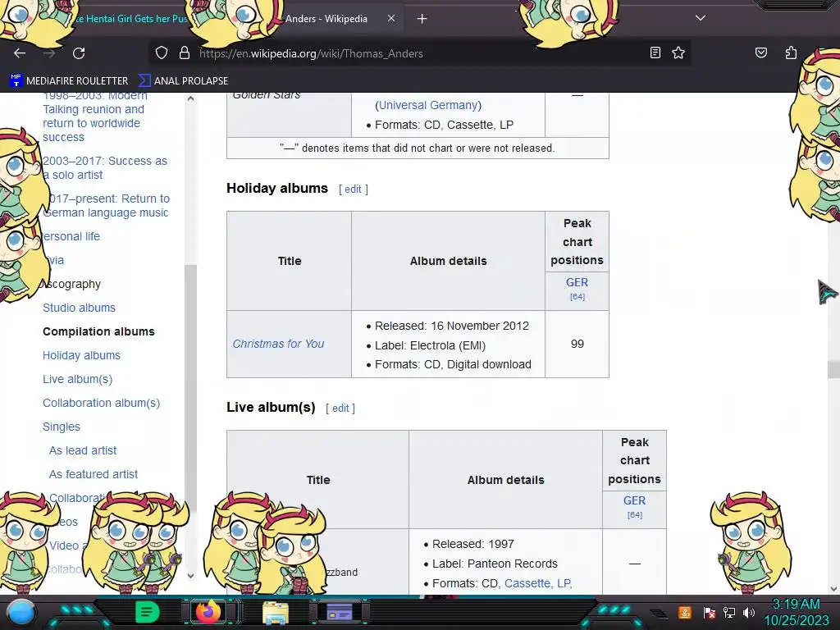Open citation [64] in Holiday albums table
The image size is (840, 630).
577,297
